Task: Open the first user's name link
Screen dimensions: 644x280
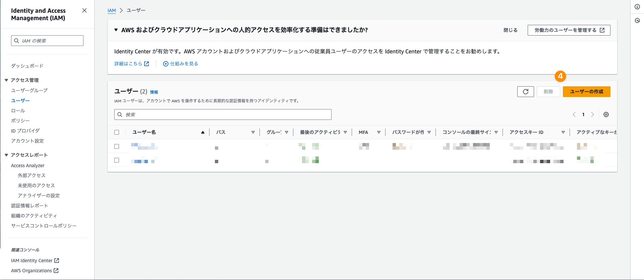Action: (x=144, y=146)
